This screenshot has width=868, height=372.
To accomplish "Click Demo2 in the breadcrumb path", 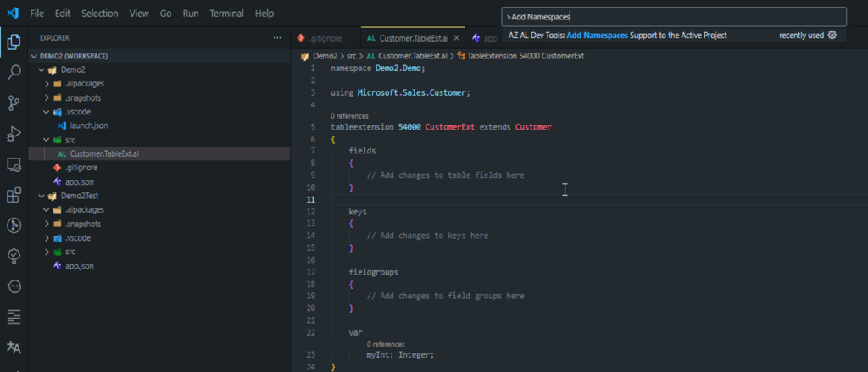I will (325, 56).
